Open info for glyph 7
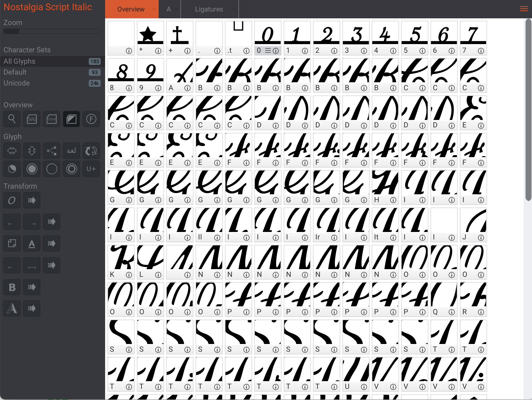Image resolution: width=532 pixels, height=400 pixels. pyautogui.click(x=481, y=51)
